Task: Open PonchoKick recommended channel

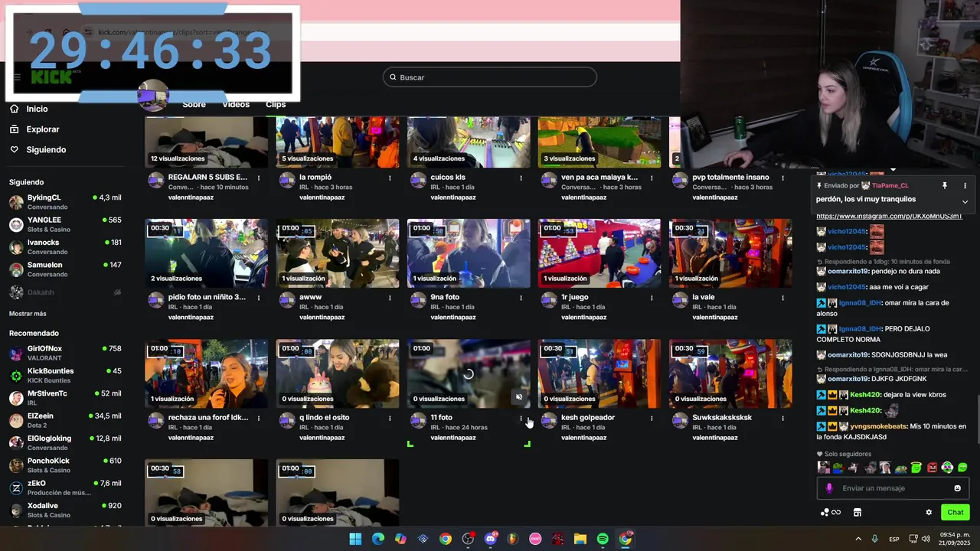Action: pyautogui.click(x=65, y=465)
